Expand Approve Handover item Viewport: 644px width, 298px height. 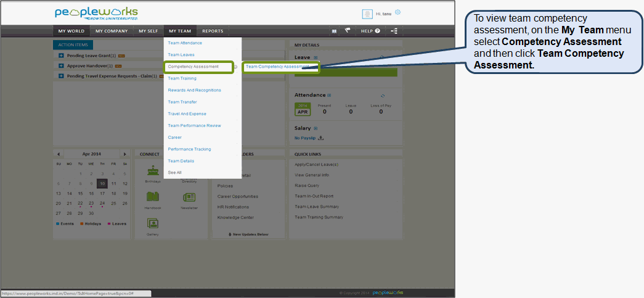click(61, 66)
